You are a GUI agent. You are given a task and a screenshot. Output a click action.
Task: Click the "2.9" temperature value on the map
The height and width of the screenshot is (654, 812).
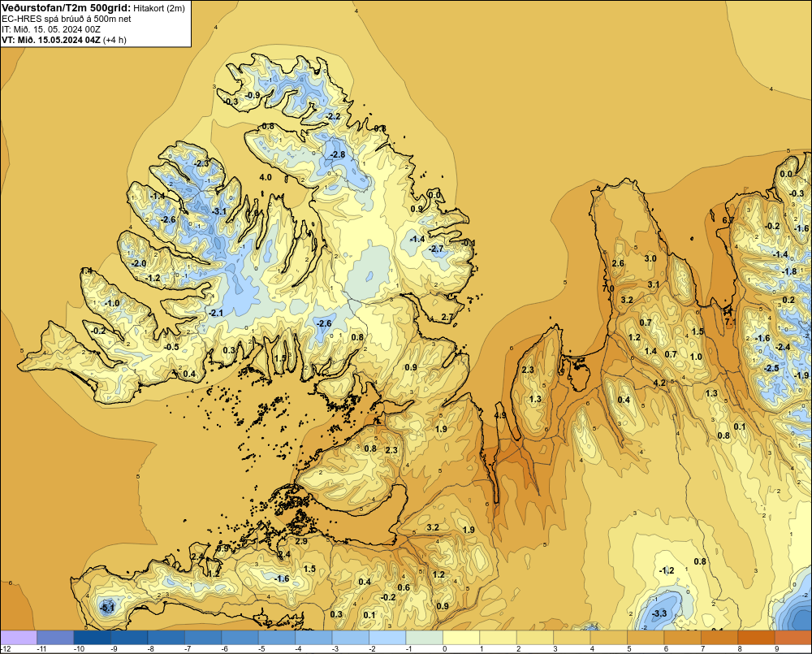[x=301, y=541]
